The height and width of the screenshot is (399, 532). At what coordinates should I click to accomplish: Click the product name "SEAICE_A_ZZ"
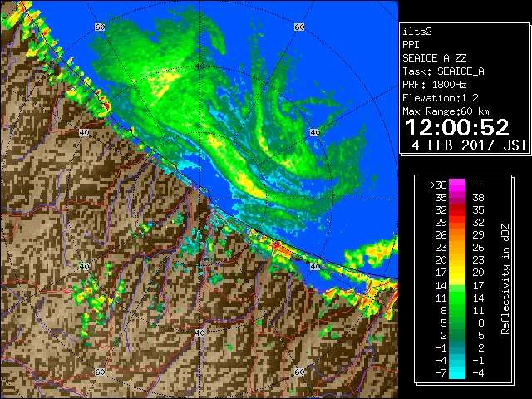click(x=434, y=58)
